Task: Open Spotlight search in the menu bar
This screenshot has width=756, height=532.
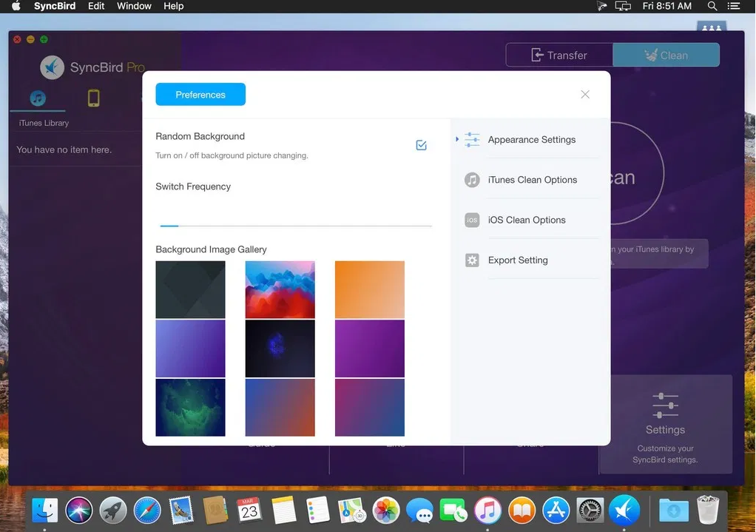Action: 711,6
